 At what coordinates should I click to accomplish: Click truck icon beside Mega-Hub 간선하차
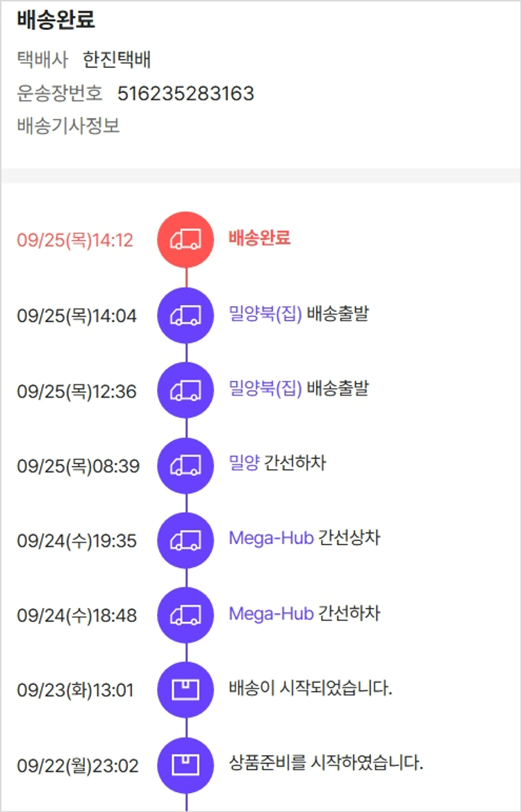pyautogui.click(x=185, y=615)
